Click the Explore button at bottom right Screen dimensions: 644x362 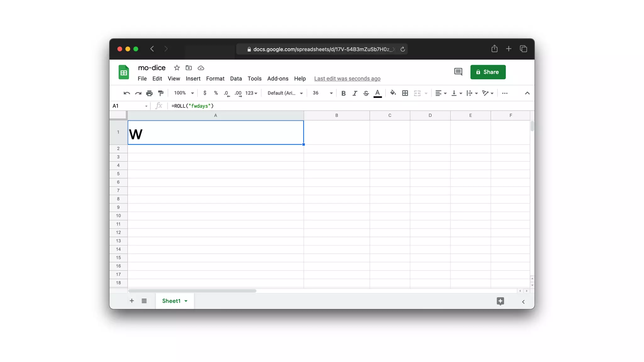point(500,301)
